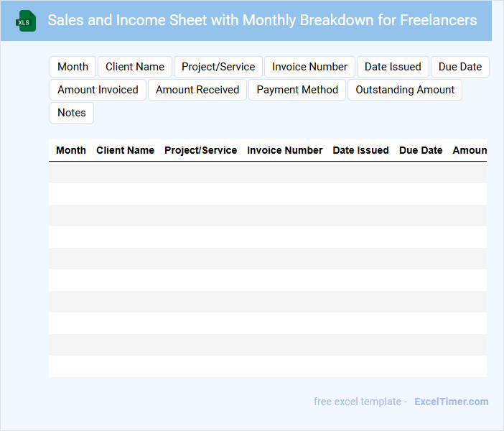Open the ExcelTimer.com link
Screen dimensions: 504x431
(451, 402)
